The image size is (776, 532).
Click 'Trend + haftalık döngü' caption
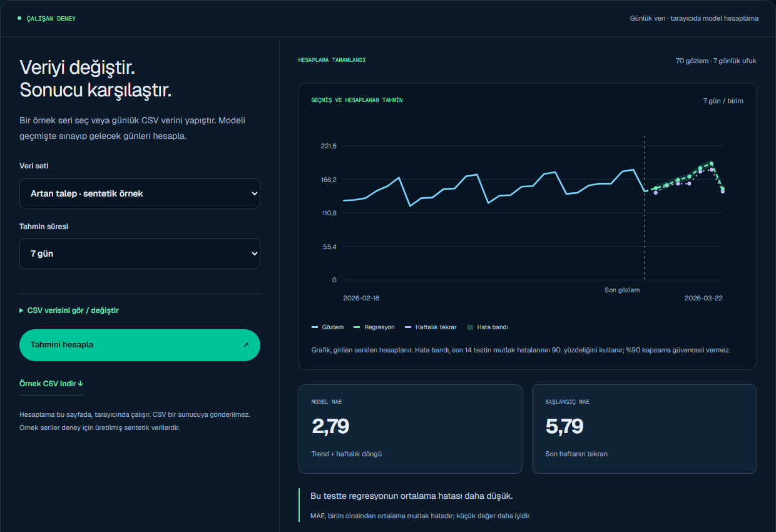pyautogui.click(x=347, y=454)
